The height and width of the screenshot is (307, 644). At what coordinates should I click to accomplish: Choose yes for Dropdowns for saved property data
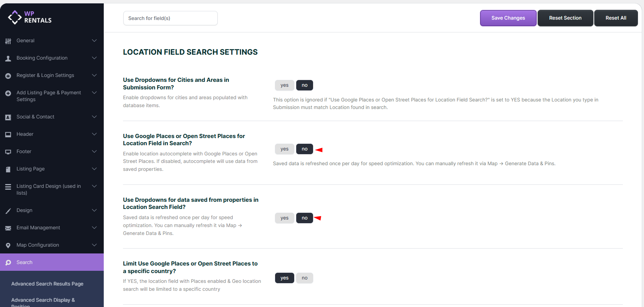tap(284, 218)
